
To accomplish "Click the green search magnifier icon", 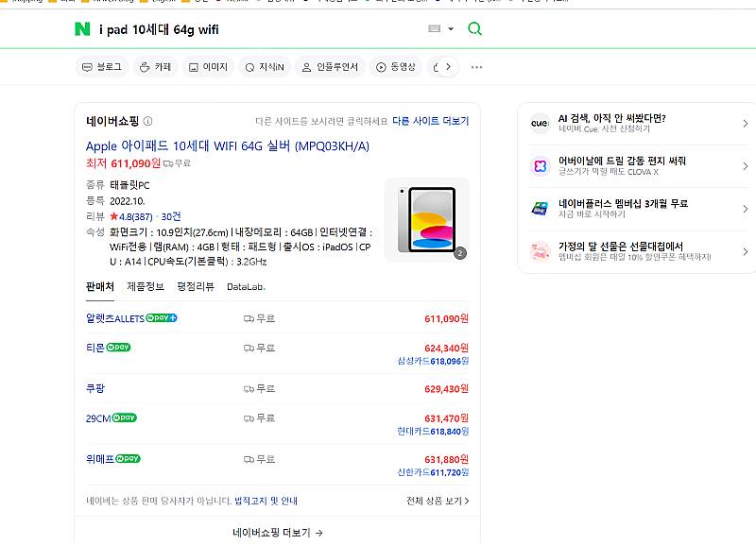I will [475, 29].
